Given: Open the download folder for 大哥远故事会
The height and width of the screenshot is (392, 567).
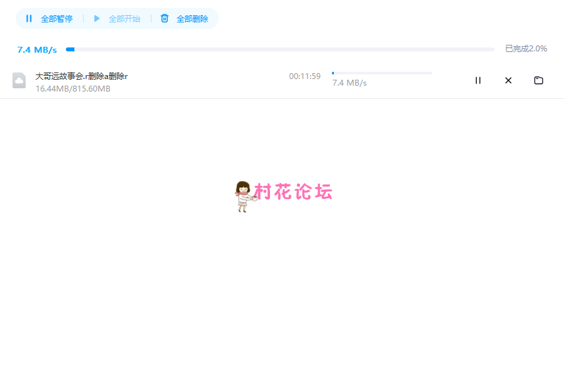Looking at the screenshot, I should tap(539, 80).
